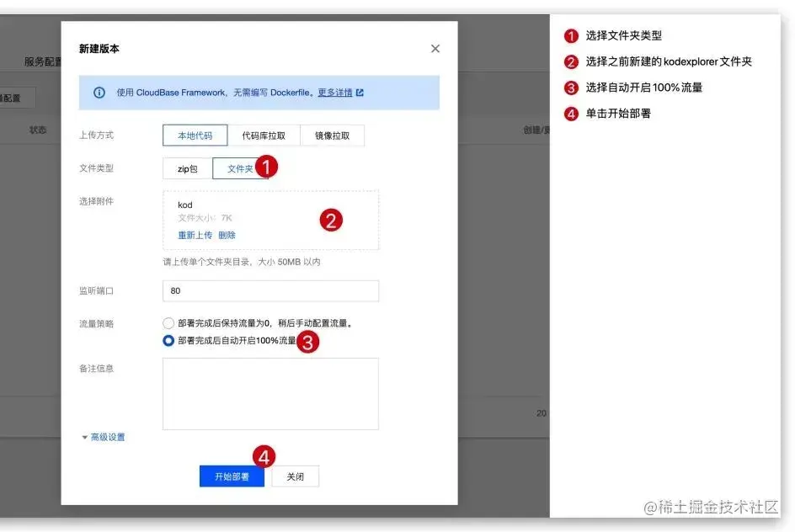
Task: Click 删除 to remove the kod attachment
Action: [227, 235]
